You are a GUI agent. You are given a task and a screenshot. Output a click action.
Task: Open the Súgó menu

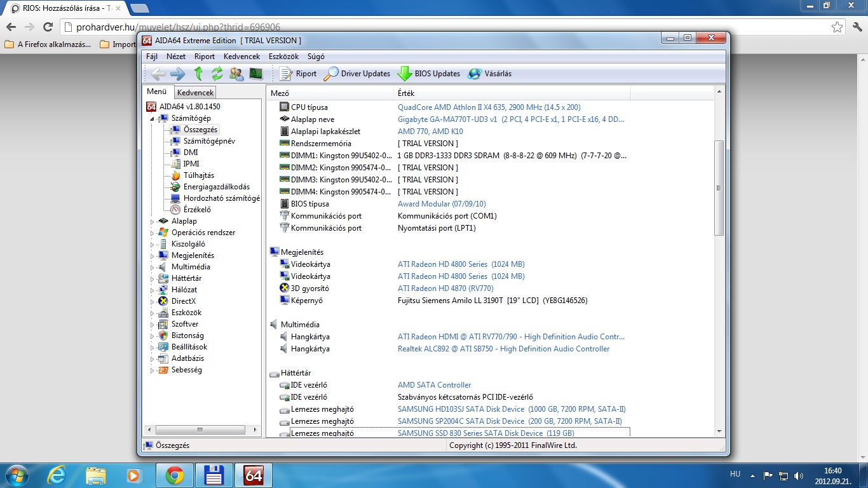coord(316,57)
